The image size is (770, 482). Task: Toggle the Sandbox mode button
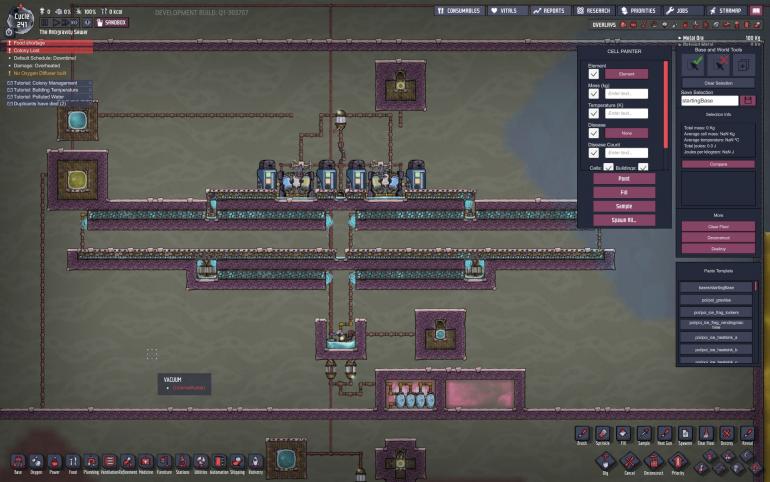click(x=112, y=23)
